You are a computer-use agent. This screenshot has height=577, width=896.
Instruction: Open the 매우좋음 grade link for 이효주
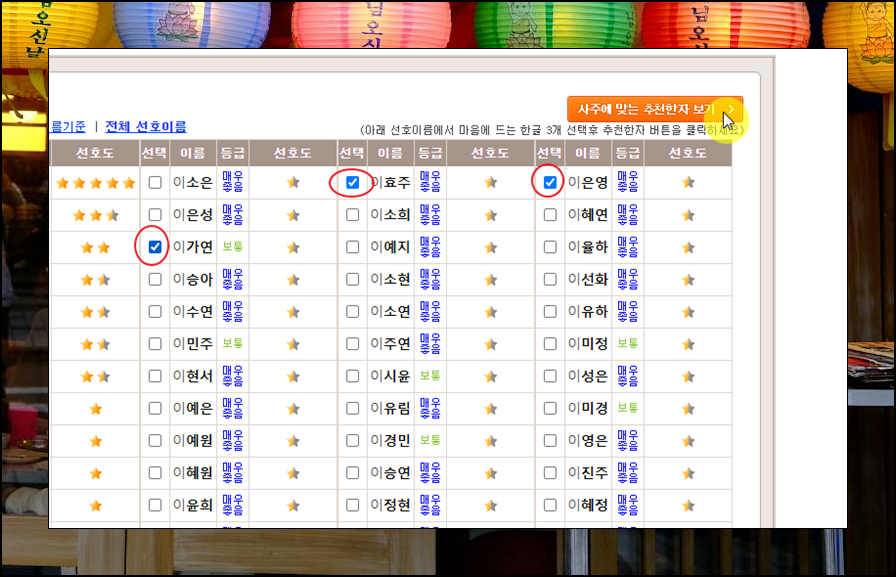430,182
